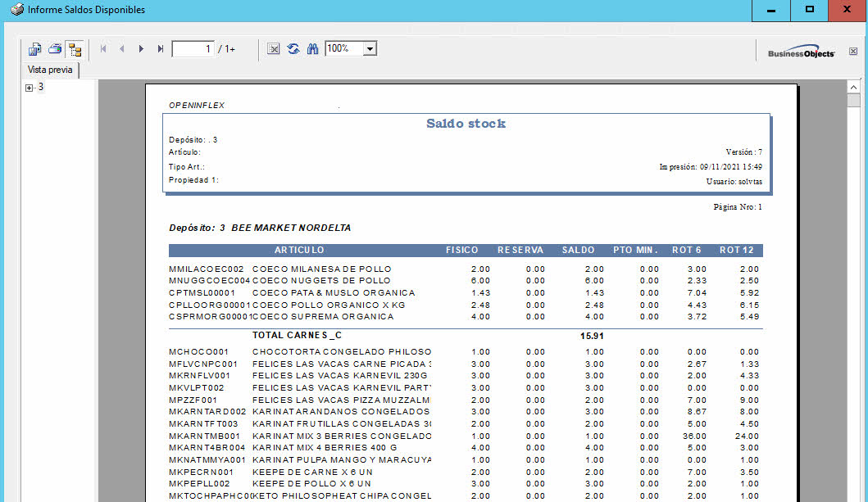This screenshot has width=868, height=502.
Task: Advance to the next report page
Action: 141,49
